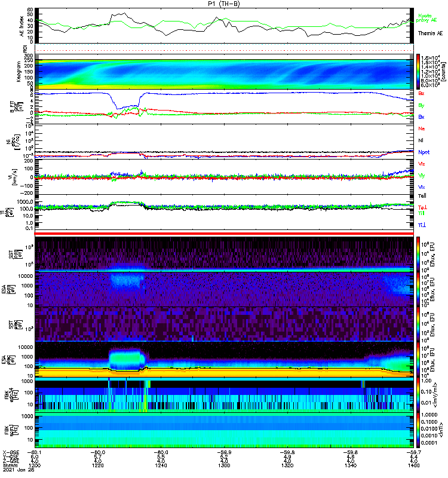Click the "-60.1" X-GSE value
Screen dimensions: 448x478
point(35,452)
